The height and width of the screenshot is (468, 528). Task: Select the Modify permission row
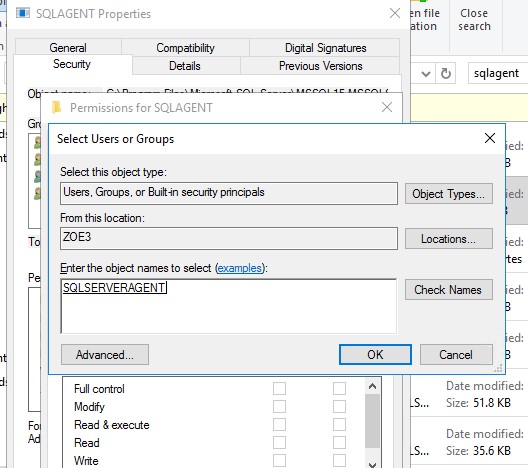[214, 407]
